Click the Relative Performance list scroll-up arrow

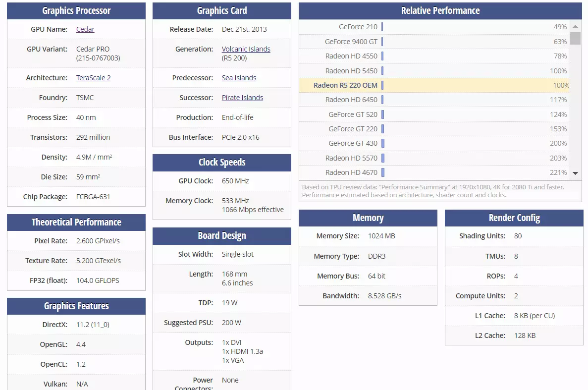(x=575, y=26)
